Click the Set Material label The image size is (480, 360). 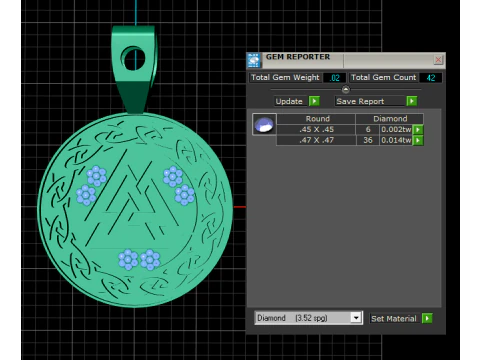pos(394,319)
